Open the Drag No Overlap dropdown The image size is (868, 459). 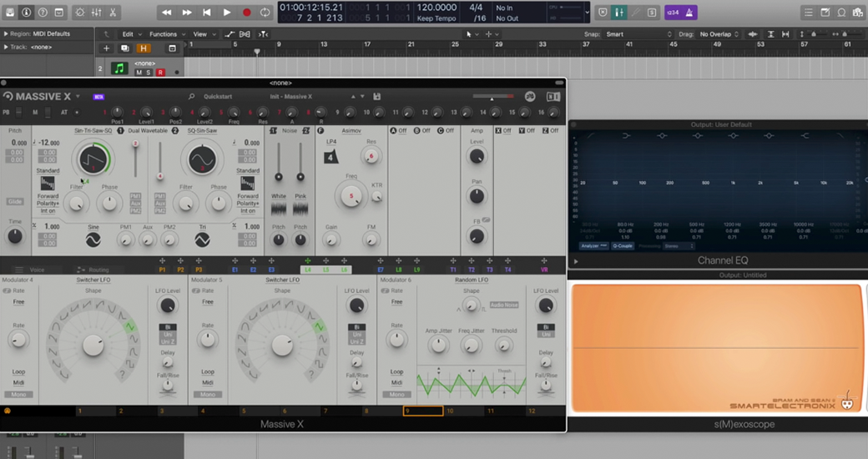719,34
